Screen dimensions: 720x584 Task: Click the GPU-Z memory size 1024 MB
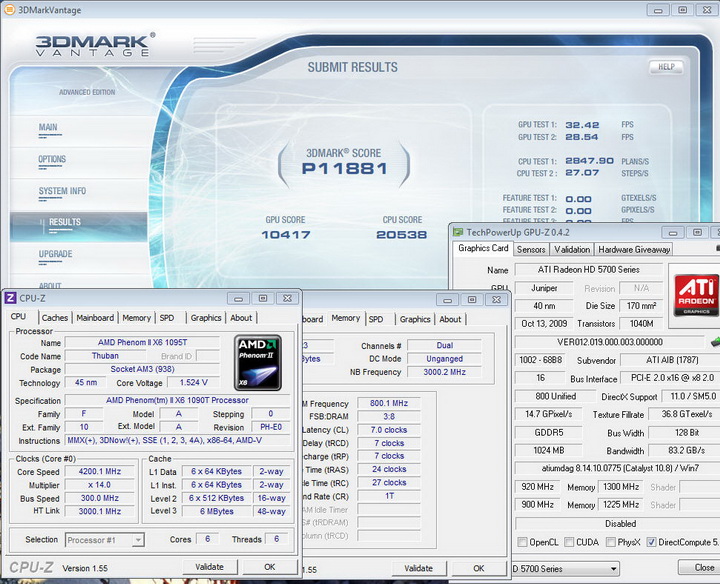[x=549, y=450]
